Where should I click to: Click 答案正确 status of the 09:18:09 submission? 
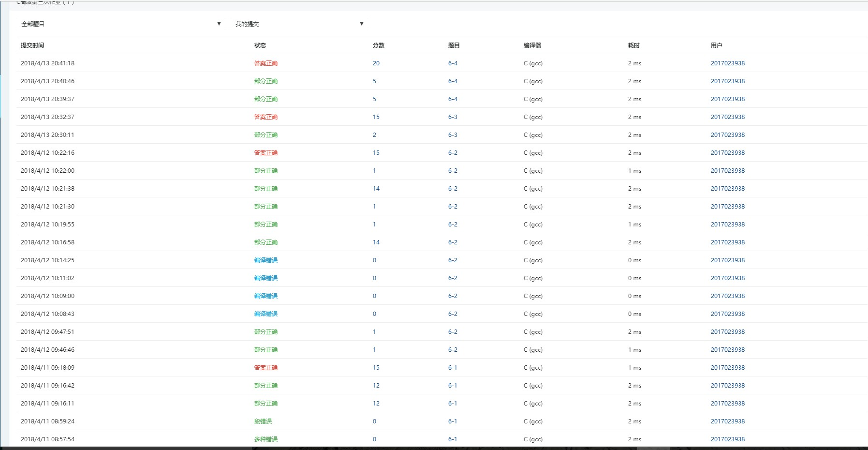click(266, 368)
